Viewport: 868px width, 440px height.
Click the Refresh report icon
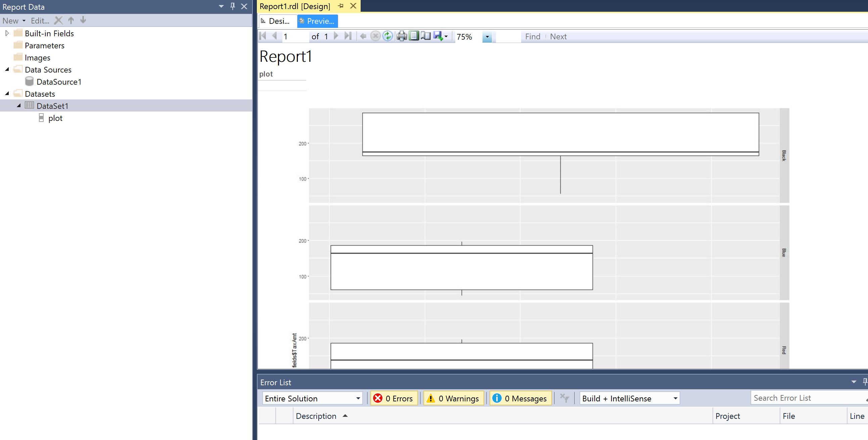pos(388,36)
